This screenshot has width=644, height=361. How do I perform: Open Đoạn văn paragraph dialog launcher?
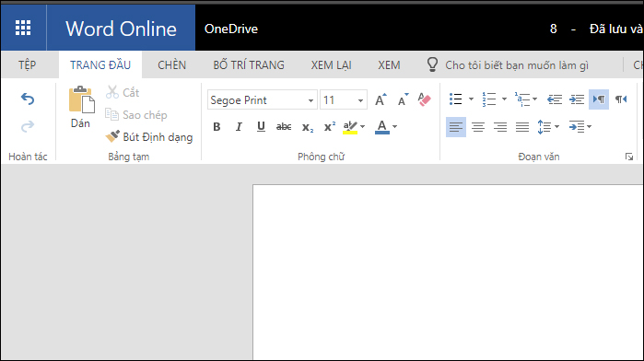[629, 157]
